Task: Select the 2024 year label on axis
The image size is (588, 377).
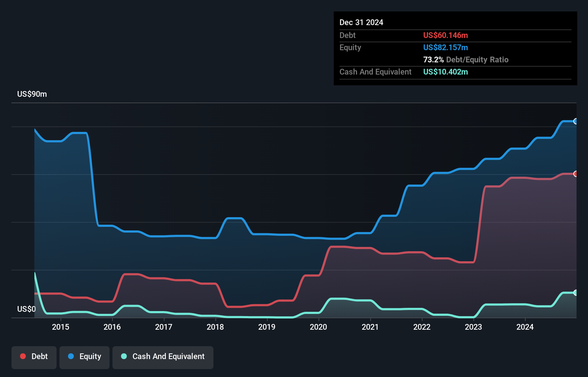Action: 525,327
